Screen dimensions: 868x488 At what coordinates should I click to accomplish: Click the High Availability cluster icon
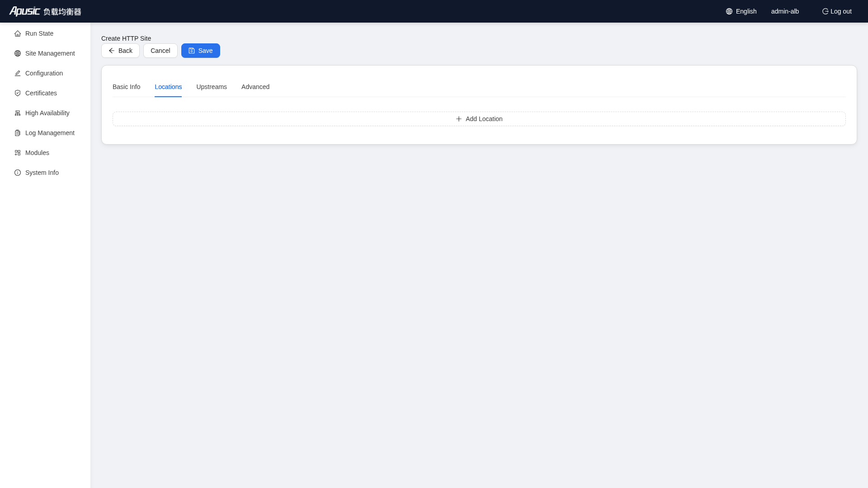coord(18,113)
